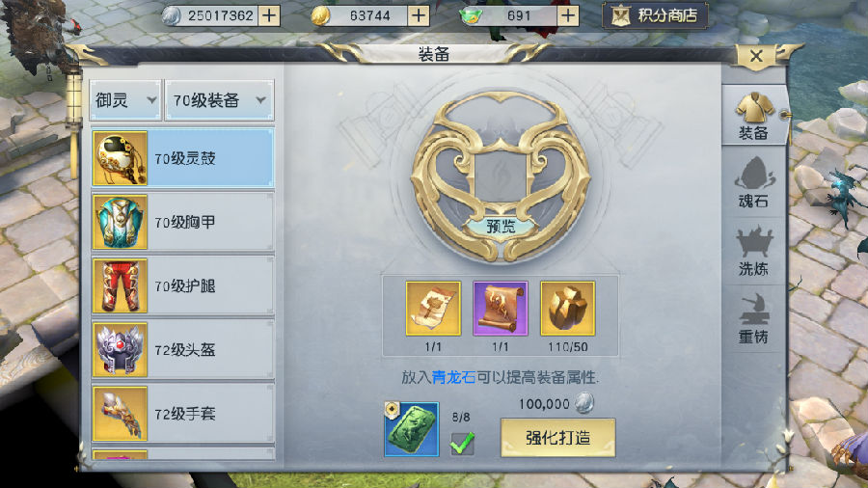Screen dimensions: 868x488
Task: Tap the yellow blueprint scroll material icon
Action: coord(433,309)
